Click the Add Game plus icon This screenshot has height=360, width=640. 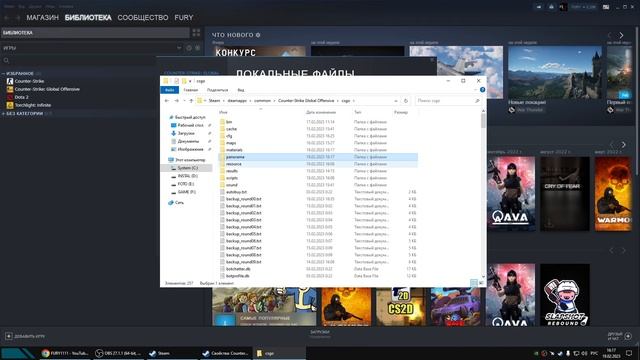point(9,336)
